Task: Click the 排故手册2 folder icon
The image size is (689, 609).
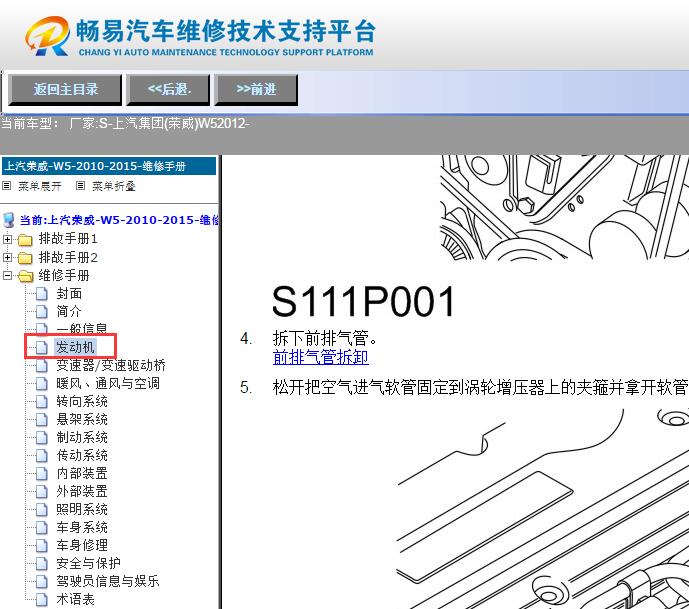Action: coord(25,258)
